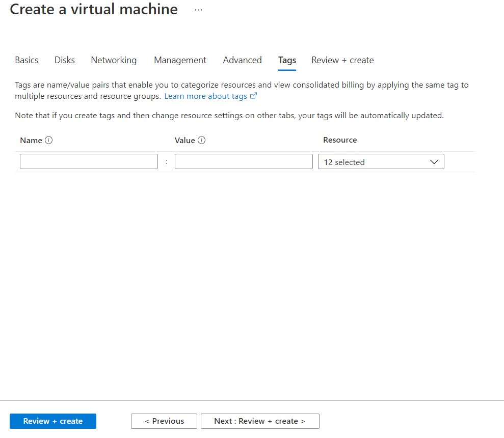504x438 pixels.
Task: Click the active Tags tab
Action: [287, 60]
